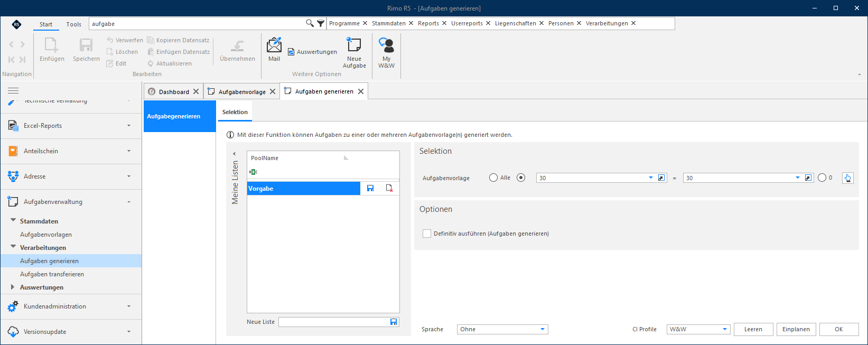Click the hand pointer icon in Selektion row

point(847,178)
